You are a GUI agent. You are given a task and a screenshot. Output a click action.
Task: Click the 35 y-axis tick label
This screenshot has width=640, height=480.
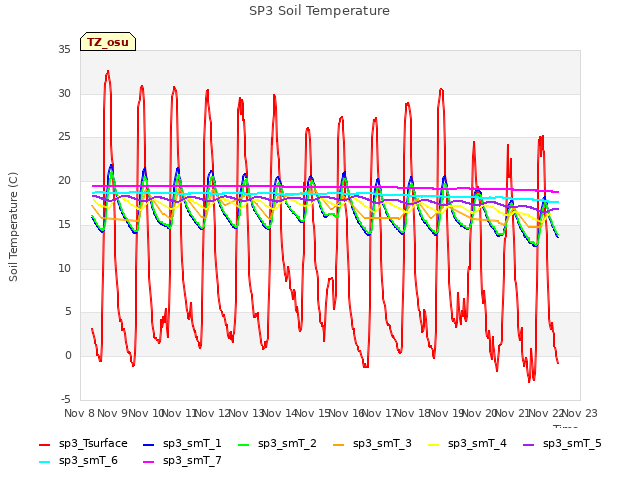coord(64,50)
